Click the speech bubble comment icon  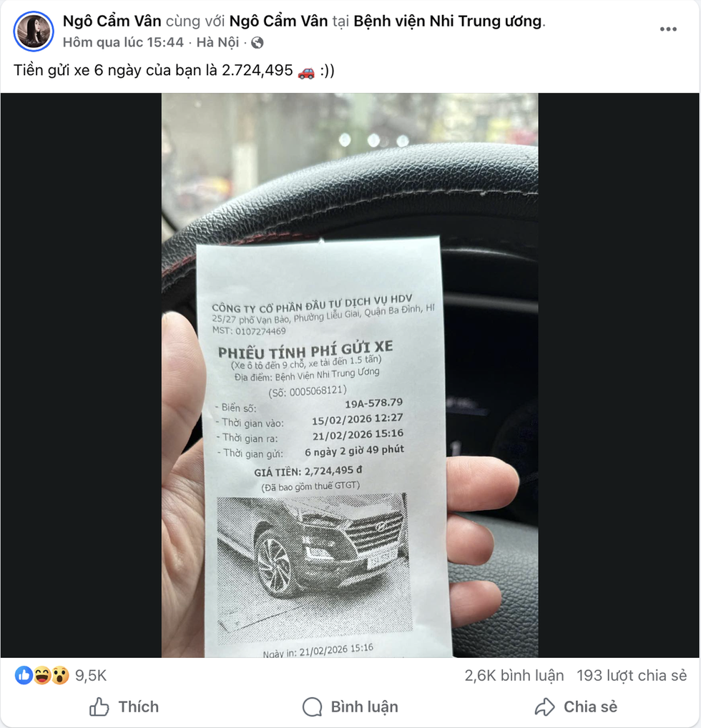pos(312,707)
